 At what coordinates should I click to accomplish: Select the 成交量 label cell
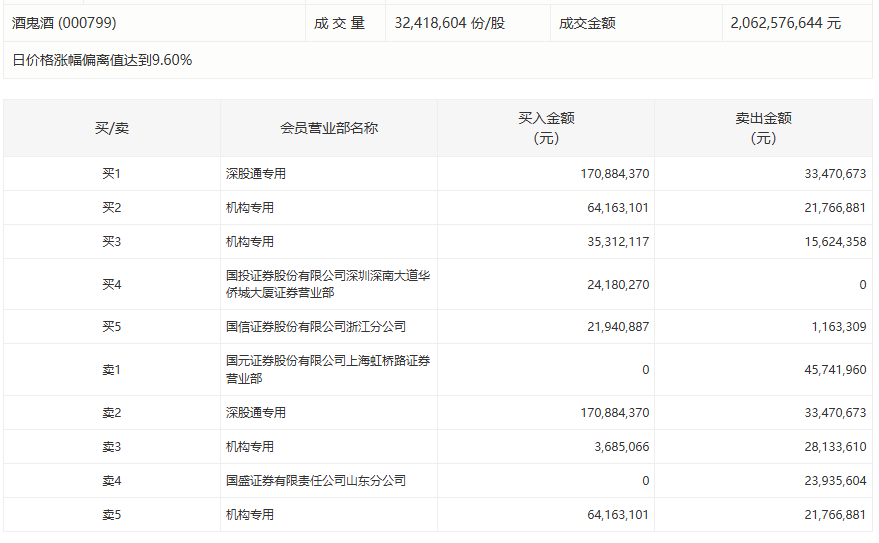coord(340,23)
